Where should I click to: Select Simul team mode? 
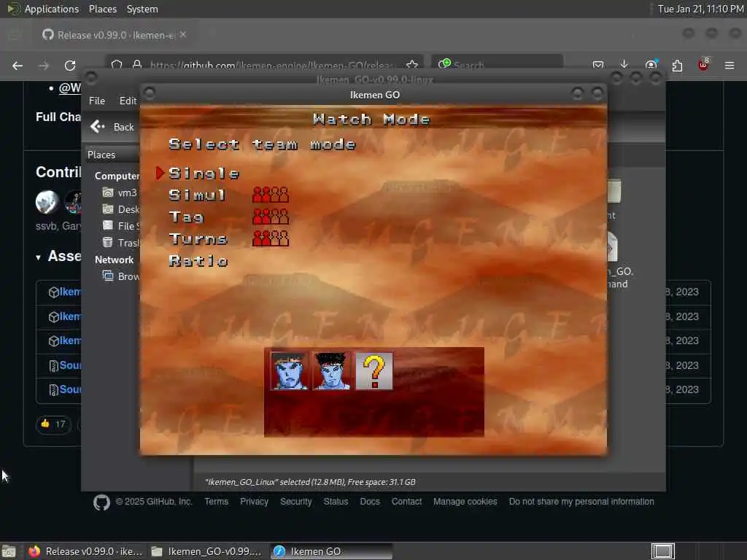point(197,195)
